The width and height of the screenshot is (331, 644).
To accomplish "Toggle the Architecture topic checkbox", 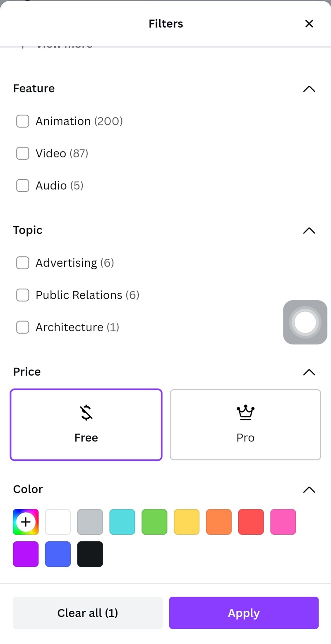I will [23, 327].
